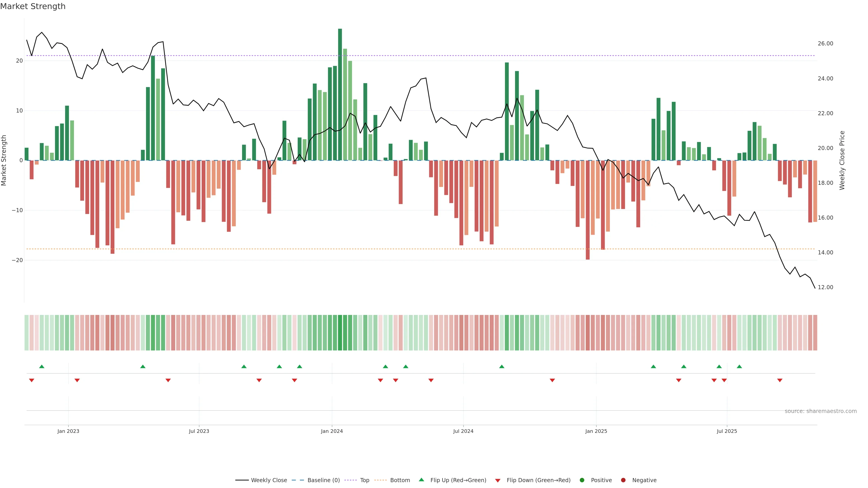Click the leftmost red flip-down triangle marker

coord(32,380)
